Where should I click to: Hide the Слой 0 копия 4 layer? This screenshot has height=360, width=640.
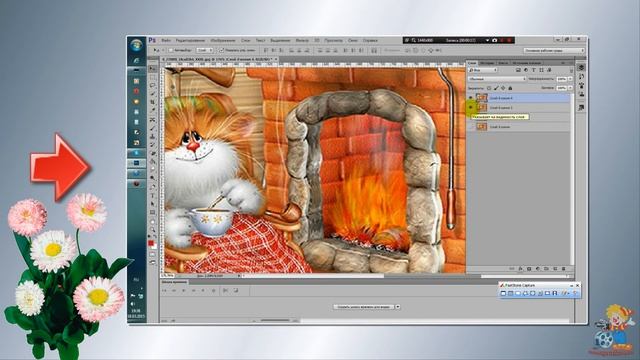click(x=471, y=98)
